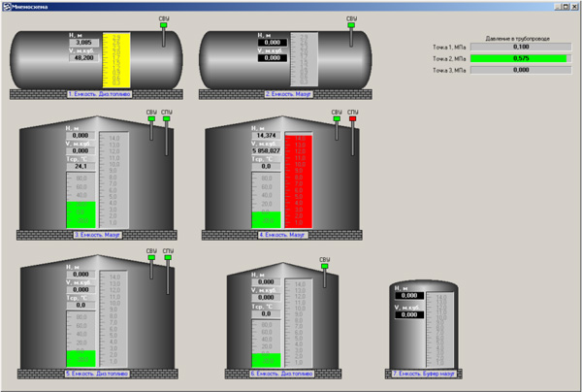This screenshot has height=392, width=582.
Task: Click the green Точка 2 pressure value bar
Action: coord(520,58)
